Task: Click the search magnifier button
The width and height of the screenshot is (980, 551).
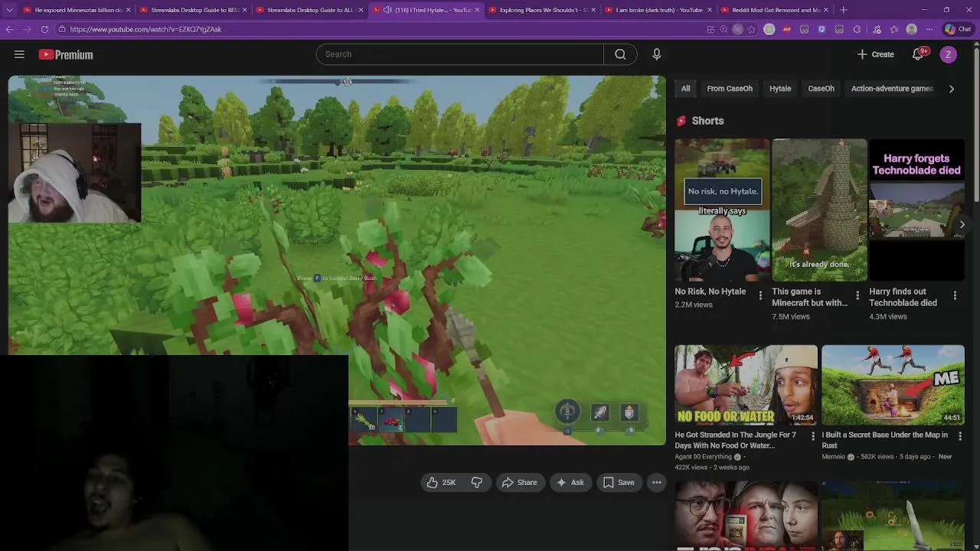Action: click(620, 54)
